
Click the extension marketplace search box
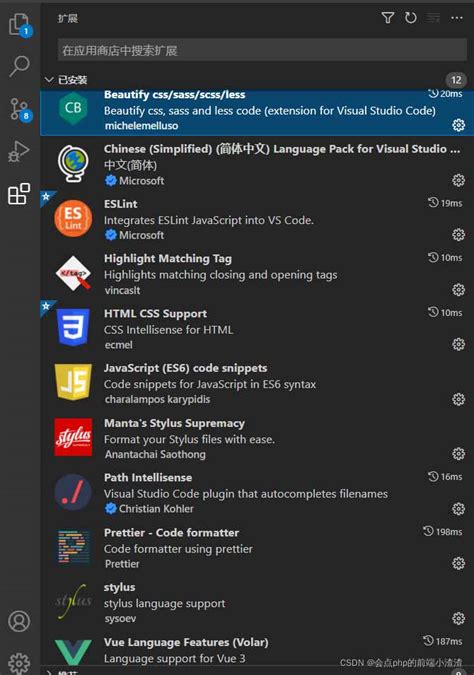click(262, 50)
